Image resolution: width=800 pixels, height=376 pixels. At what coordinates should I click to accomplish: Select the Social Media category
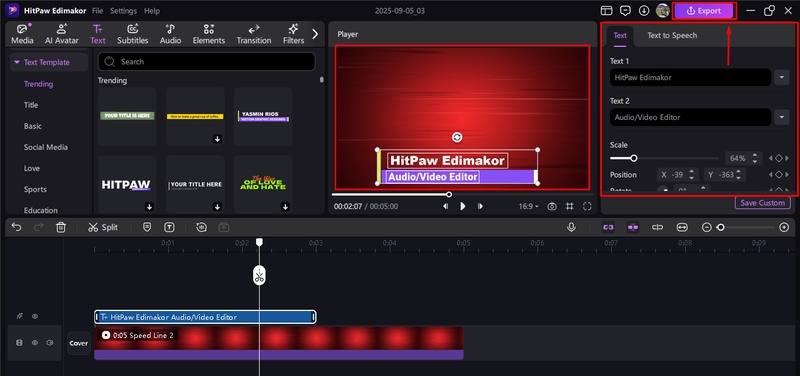(45, 147)
